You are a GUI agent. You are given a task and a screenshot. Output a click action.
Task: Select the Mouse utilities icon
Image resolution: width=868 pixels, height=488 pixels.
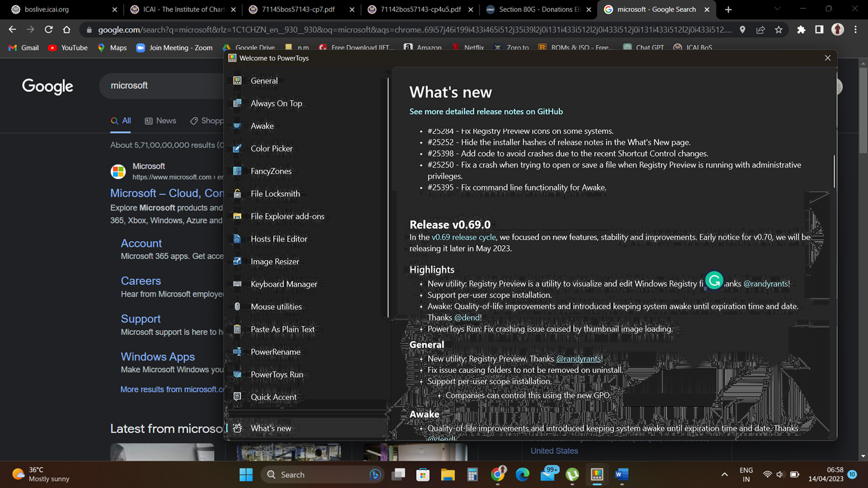(237, 307)
